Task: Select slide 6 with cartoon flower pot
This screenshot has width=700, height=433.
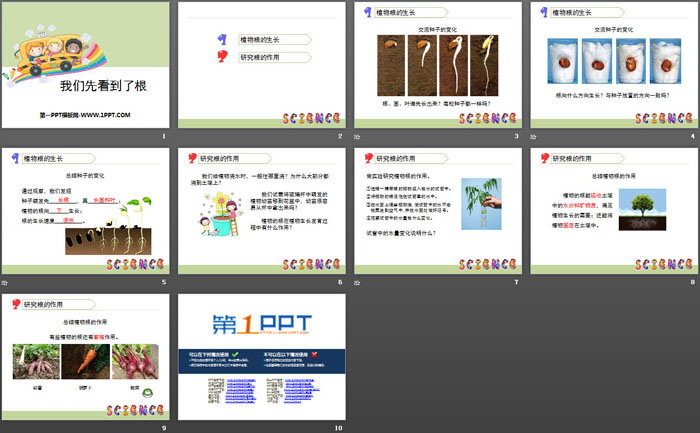Action: (262, 211)
